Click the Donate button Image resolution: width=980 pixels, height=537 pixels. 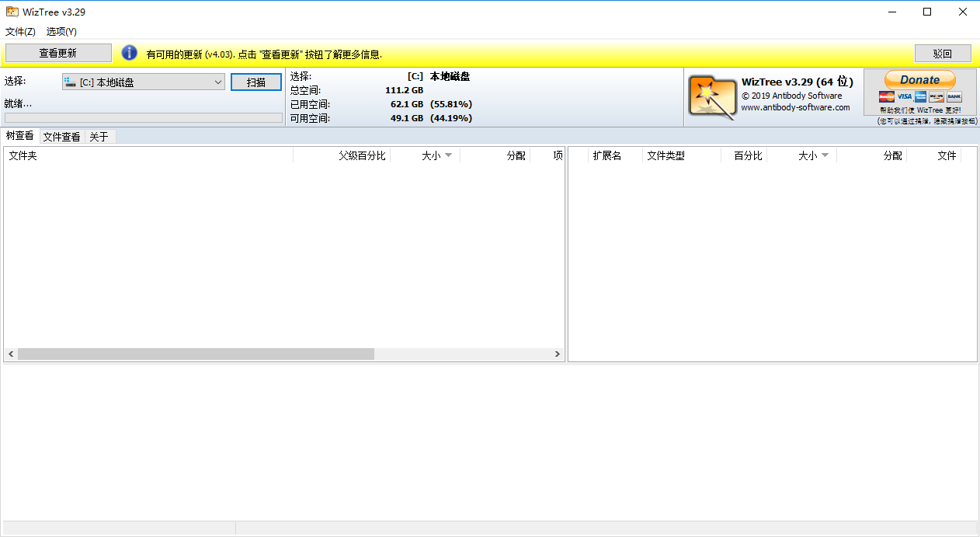[x=919, y=78]
